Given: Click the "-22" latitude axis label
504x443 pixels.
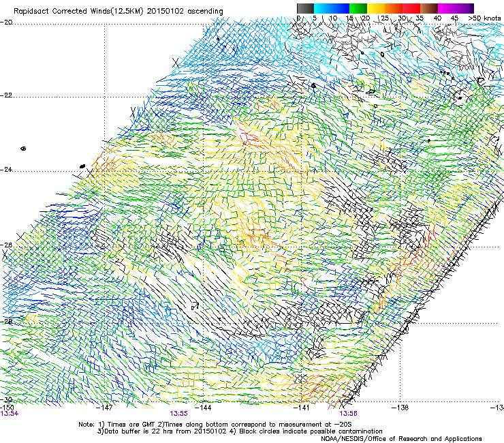Looking at the screenshot, I should [6, 95].
